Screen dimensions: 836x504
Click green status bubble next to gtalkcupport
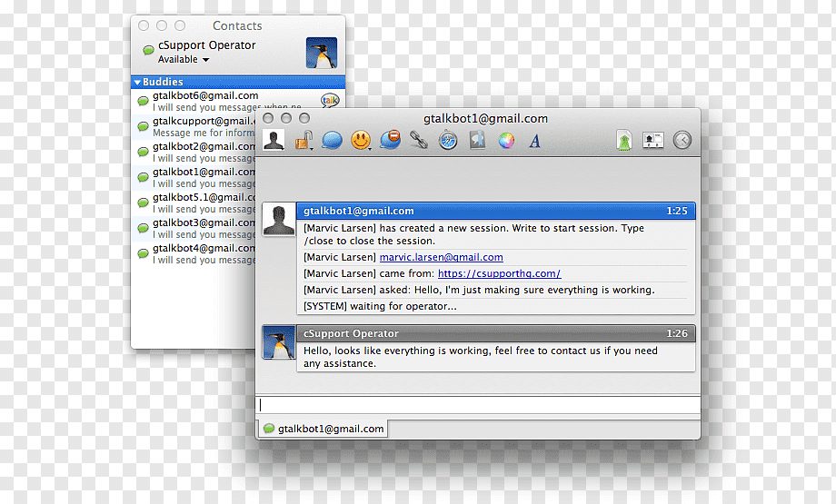[143, 126]
